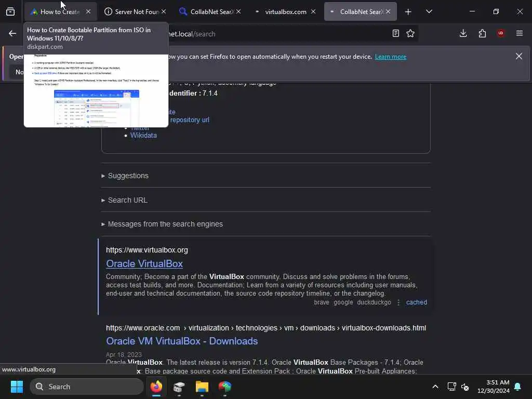The height and width of the screenshot is (399, 532).
Task: Open the Firefox hamburger menu
Action: click(520, 33)
